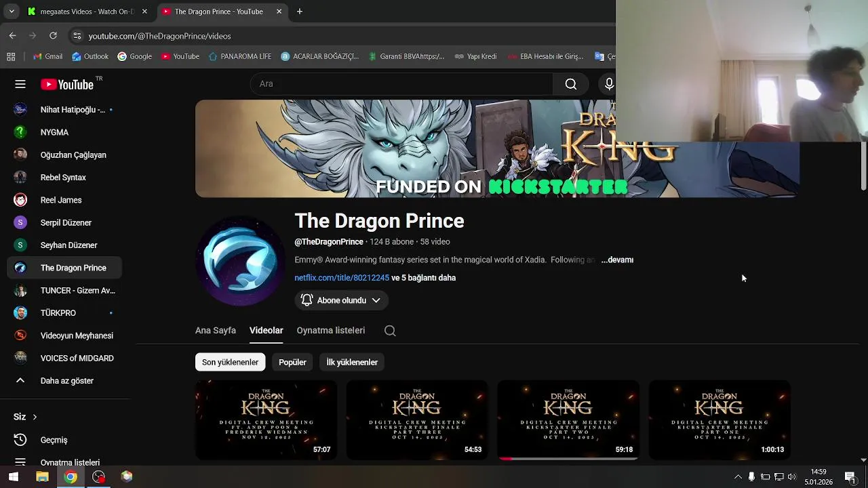Open the YouTube hamburger guide menu
The width and height of the screenshot is (868, 488).
coord(20,84)
